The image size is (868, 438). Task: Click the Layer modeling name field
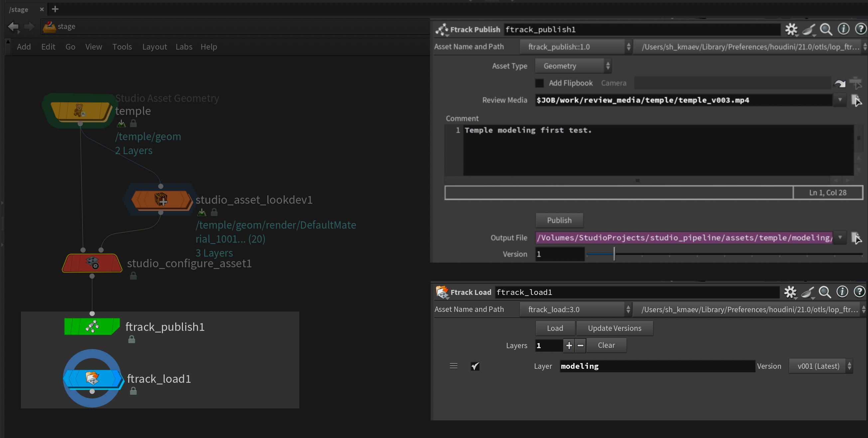click(x=657, y=366)
